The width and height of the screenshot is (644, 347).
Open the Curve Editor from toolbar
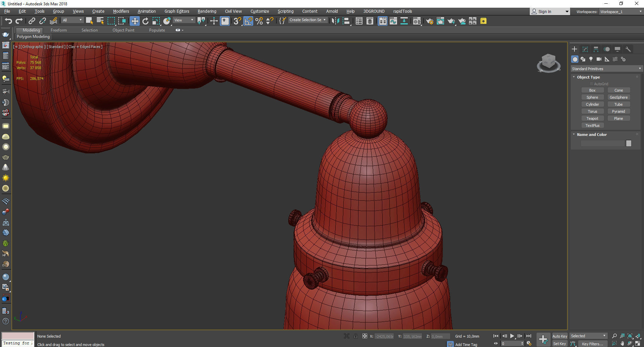393,21
